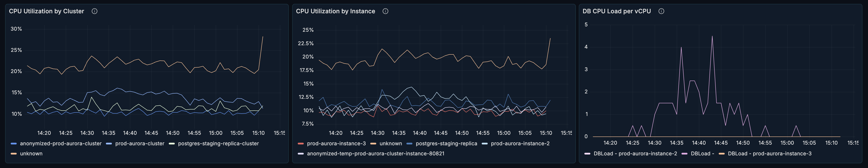868x168 pixels.
Task: Click info icon beside CPU Utilization by Instance
Action: tap(385, 11)
